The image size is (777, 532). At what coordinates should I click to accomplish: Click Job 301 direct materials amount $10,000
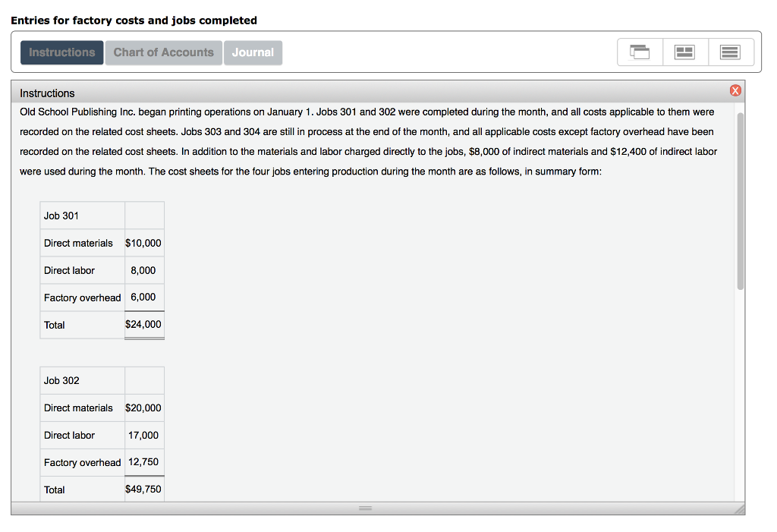[x=143, y=243]
